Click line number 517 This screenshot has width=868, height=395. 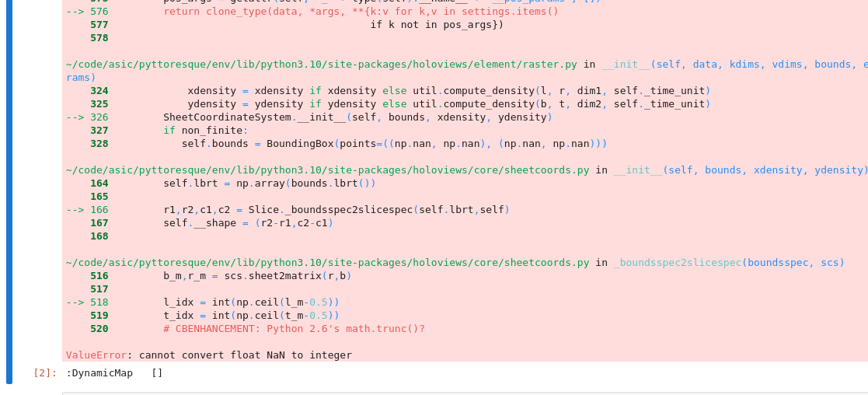pyautogui.click(x=99, y=289)
